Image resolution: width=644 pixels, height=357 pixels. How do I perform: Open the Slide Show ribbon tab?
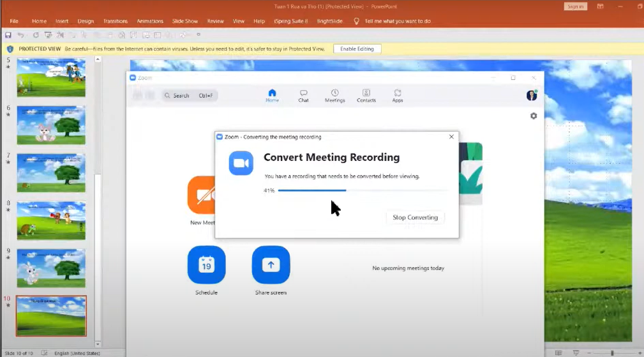(x=184, y=21)
